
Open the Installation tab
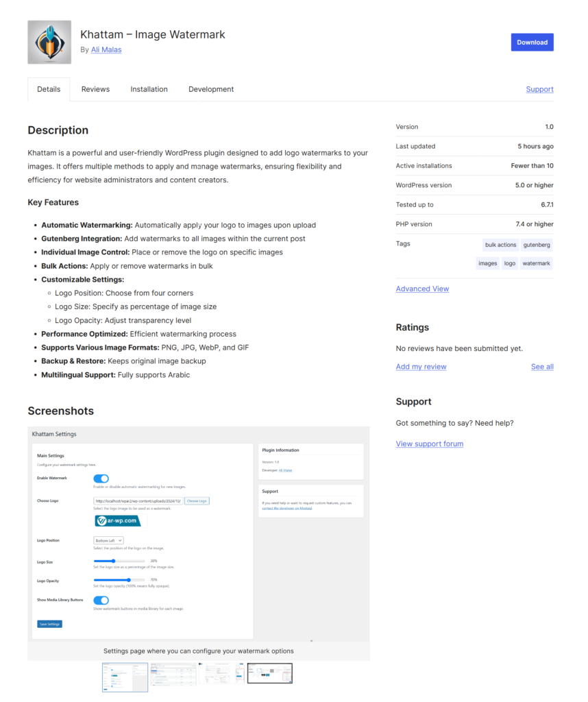coord(149,89)
